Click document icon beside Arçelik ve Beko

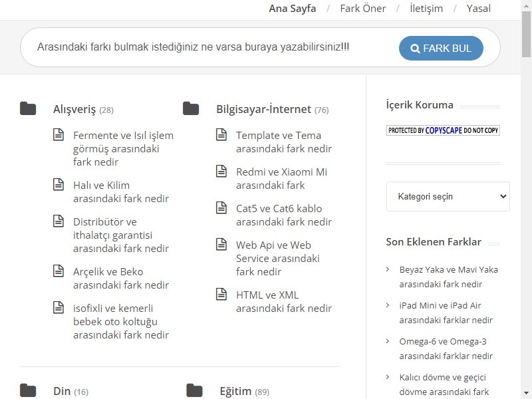coord(59,271)
